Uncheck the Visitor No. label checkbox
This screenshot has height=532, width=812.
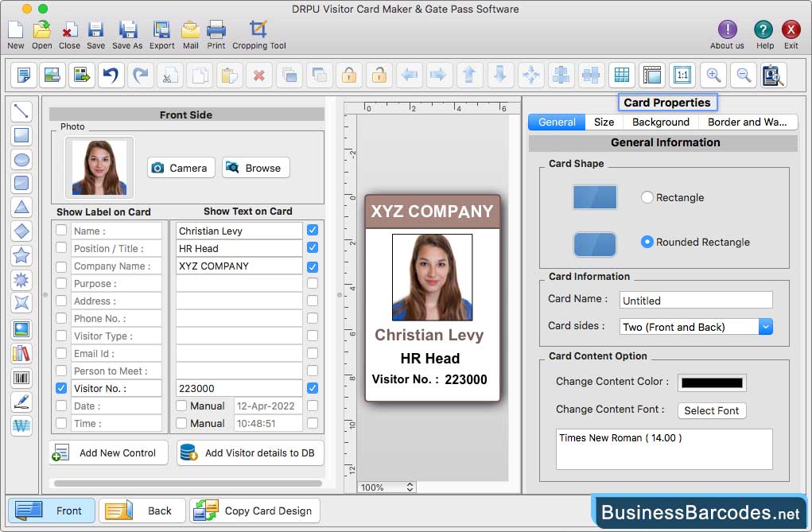pyautogui.click(x=61, y=387)
